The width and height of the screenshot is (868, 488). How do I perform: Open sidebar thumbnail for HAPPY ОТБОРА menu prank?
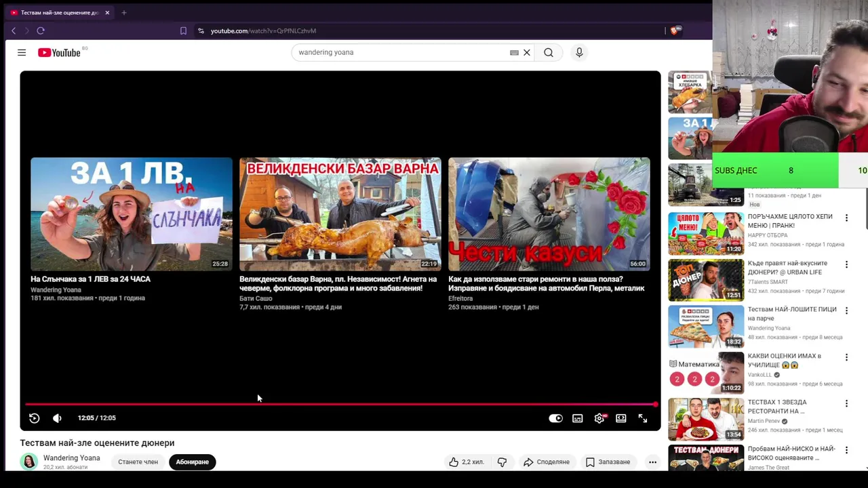coord(706,233)
